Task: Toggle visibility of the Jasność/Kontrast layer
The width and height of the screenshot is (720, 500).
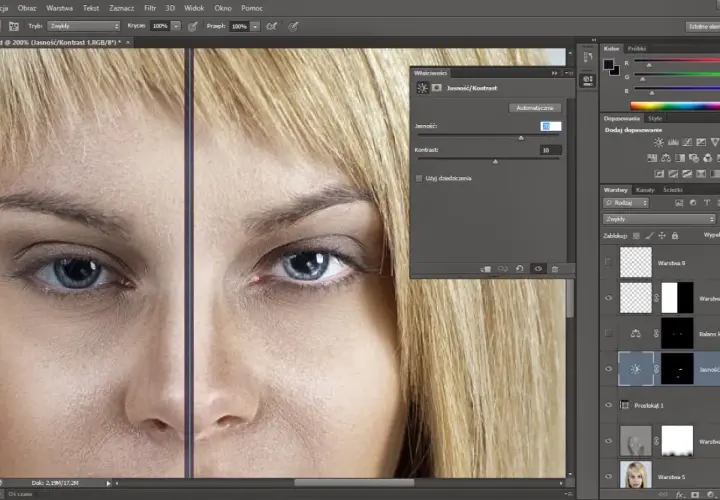Action: (608, 369)
